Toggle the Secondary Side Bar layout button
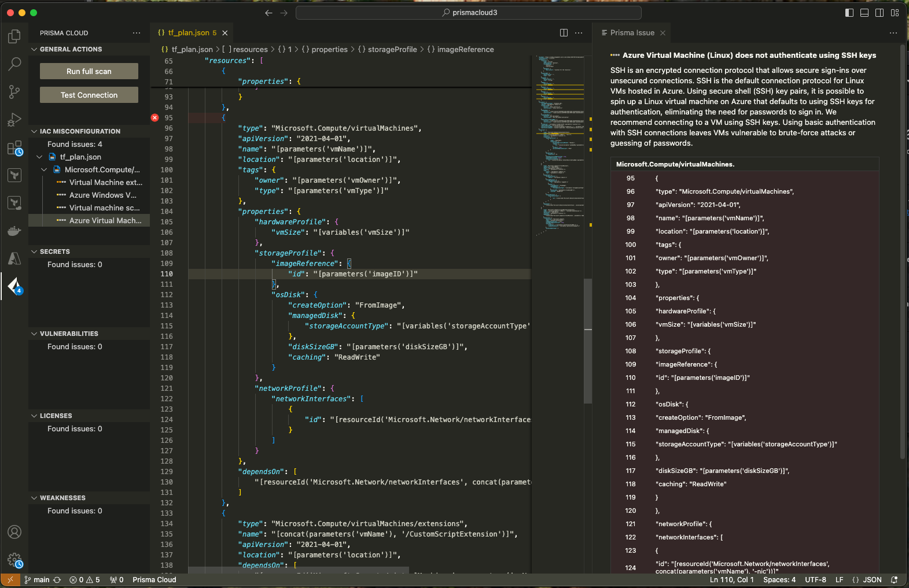 click(x=879, y=13)
